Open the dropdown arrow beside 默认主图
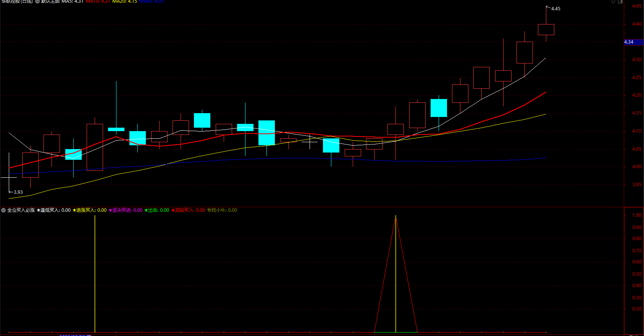The image size is (644, 336). coord(37,2)
